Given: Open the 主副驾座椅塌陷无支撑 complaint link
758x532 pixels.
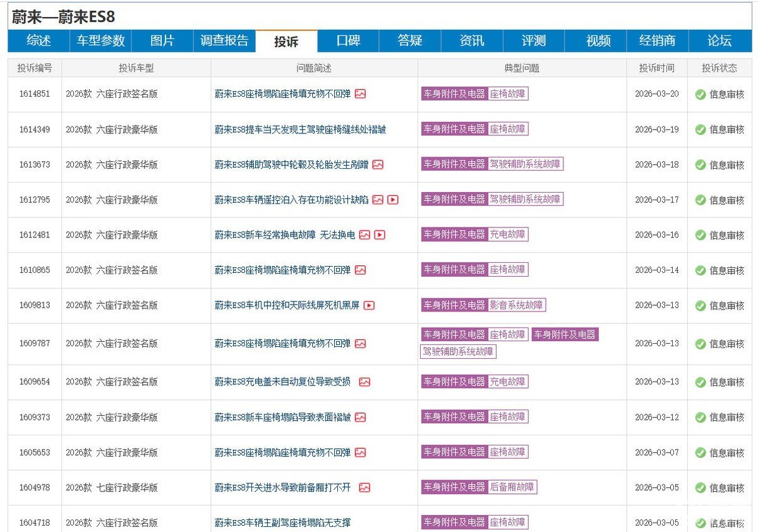Looking at the screenshot, I should (282, 523).
